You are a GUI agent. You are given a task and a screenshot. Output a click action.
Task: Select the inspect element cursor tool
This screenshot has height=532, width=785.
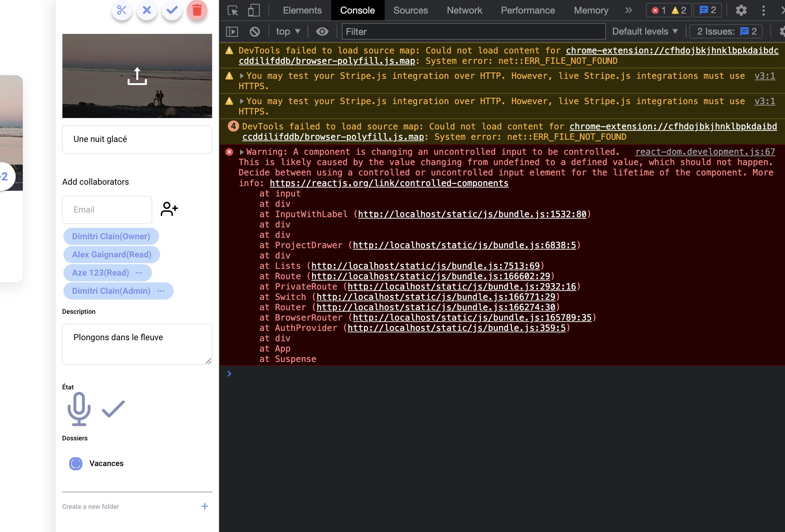[233, 10]
